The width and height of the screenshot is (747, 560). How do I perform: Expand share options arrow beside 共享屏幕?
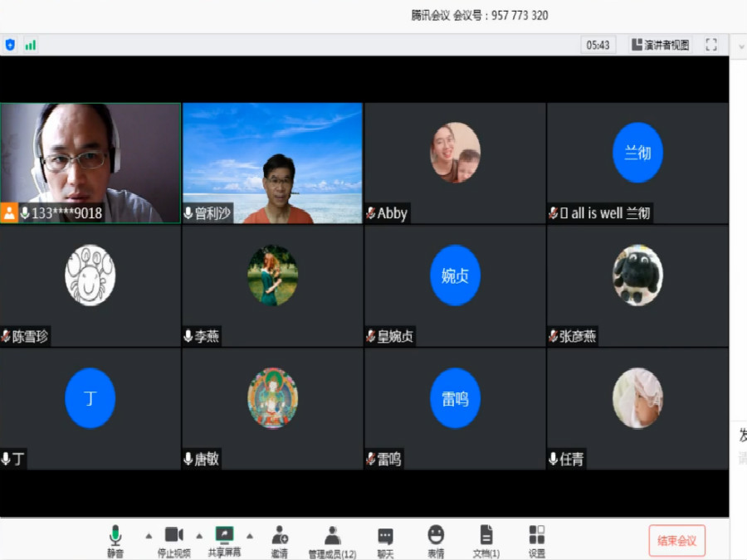pos(250,535)
